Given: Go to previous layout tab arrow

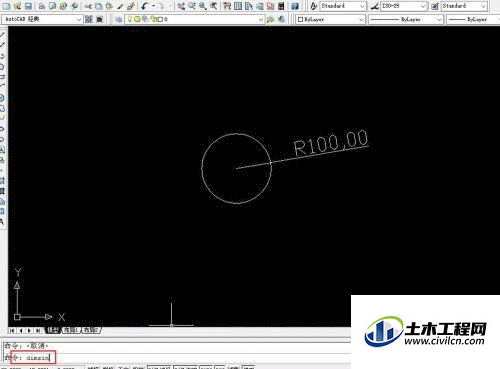Looking at the screenshot, I should click(x=21, y=330).
